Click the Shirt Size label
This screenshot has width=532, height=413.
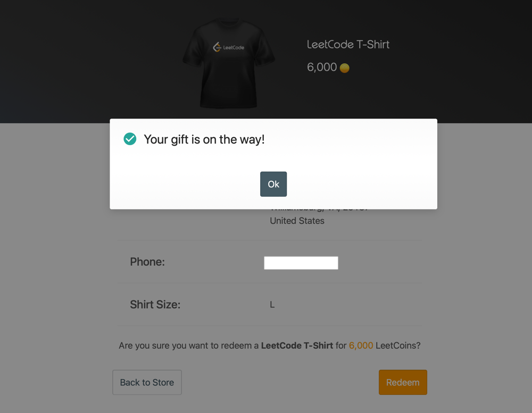(x=155, y=305)
